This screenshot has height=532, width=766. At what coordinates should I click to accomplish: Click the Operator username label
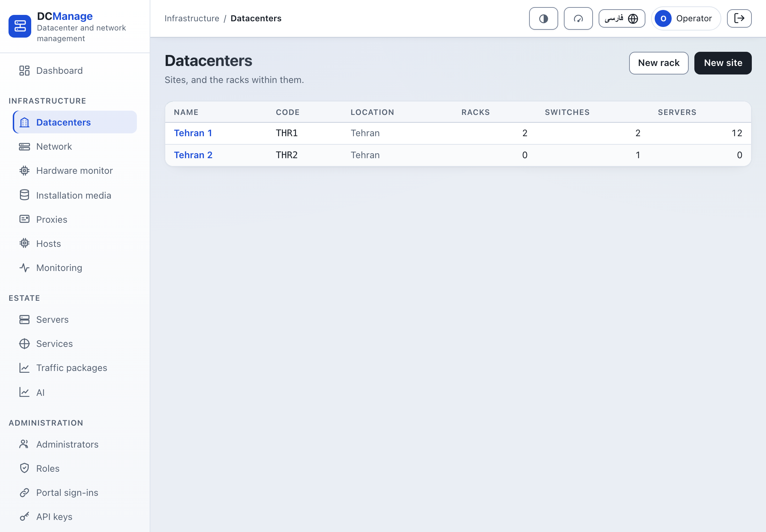[694, 18]
